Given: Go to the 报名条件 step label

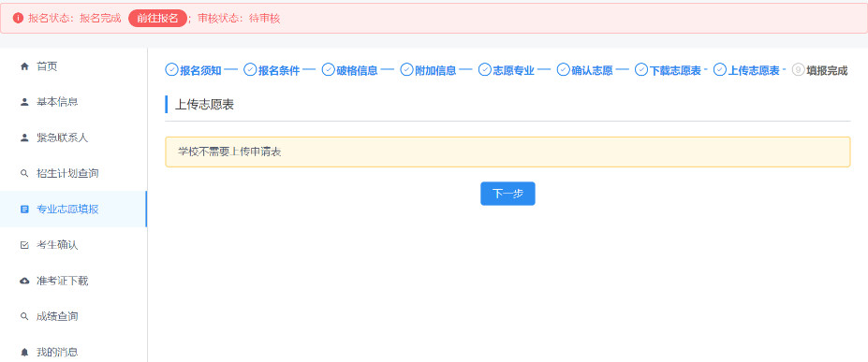Looking at the screenshot, I should 279,71.
